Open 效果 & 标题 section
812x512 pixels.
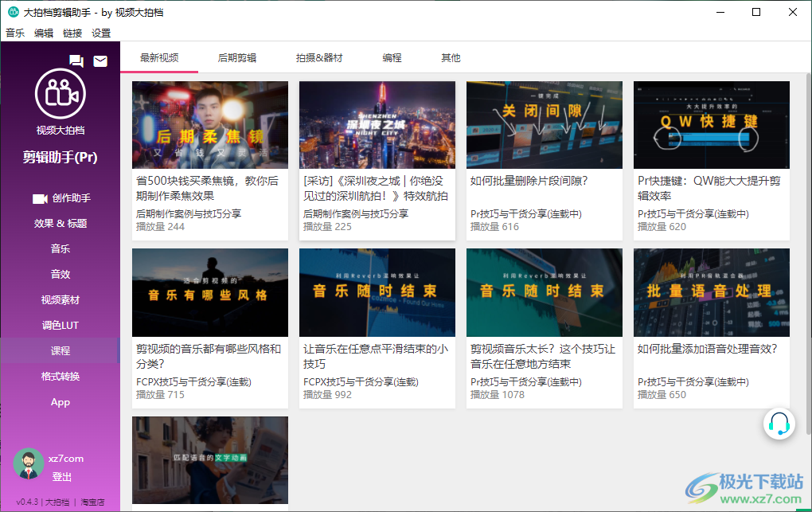tap(60, 223)
